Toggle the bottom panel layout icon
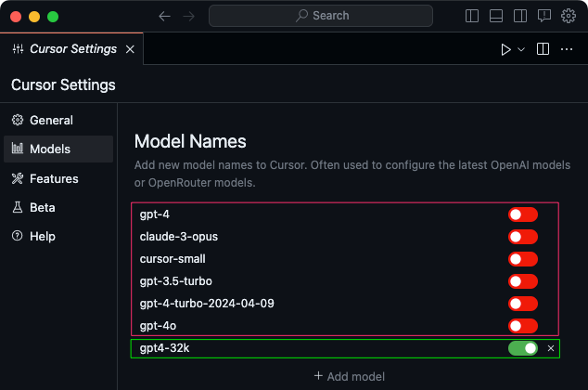 pos(496,16)
